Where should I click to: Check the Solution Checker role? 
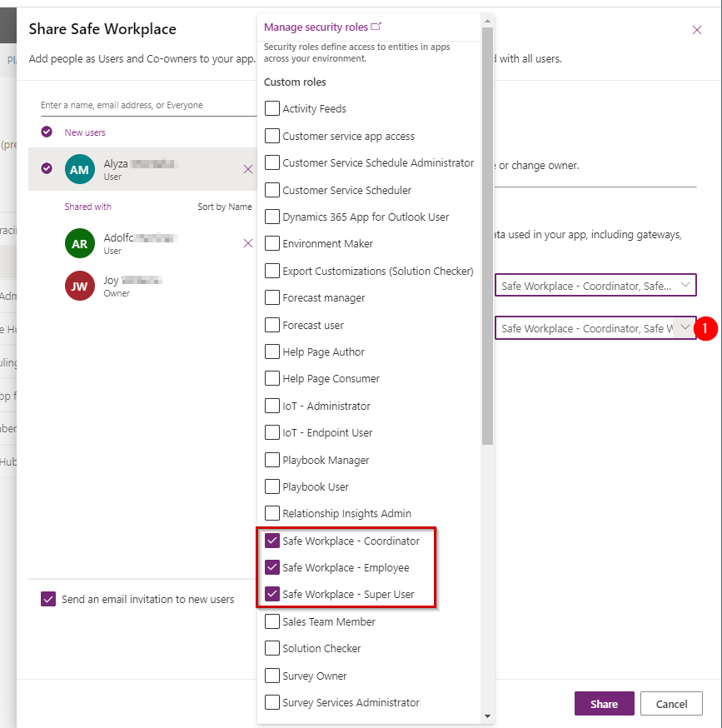tap(272, 648)
